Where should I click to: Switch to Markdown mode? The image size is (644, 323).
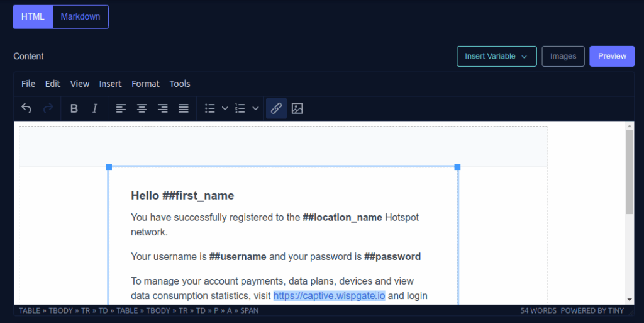coord(80,17)
